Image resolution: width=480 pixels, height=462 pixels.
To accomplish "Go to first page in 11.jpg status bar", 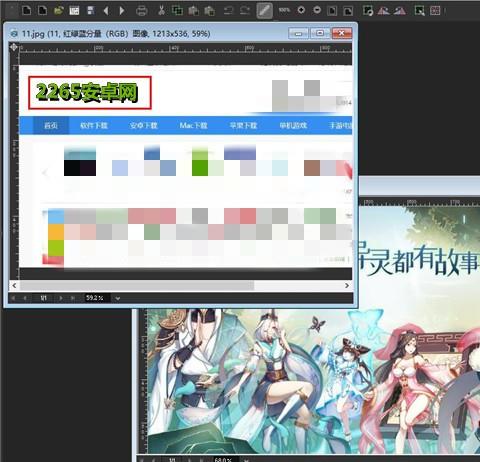I will [x=14, y=298].
